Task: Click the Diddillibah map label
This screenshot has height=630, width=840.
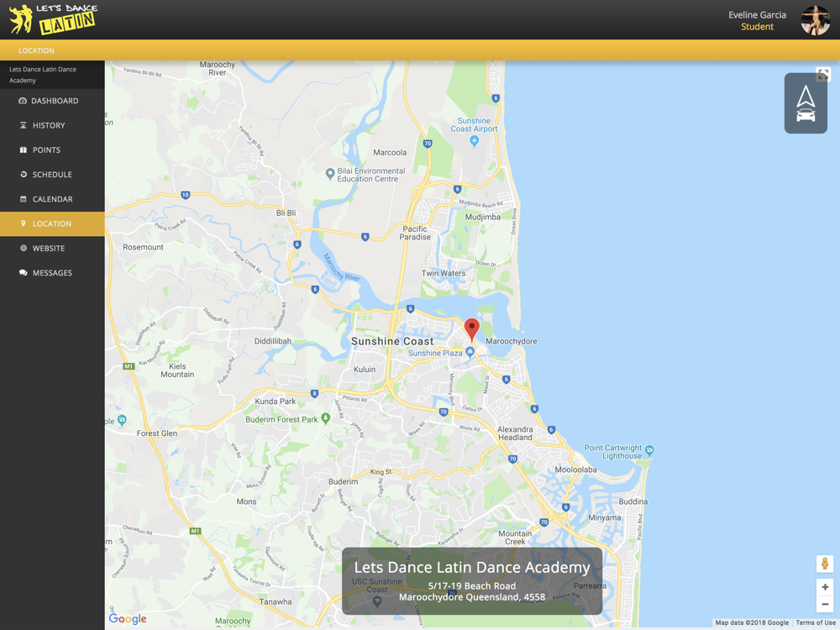Action: tap(273, 341)
